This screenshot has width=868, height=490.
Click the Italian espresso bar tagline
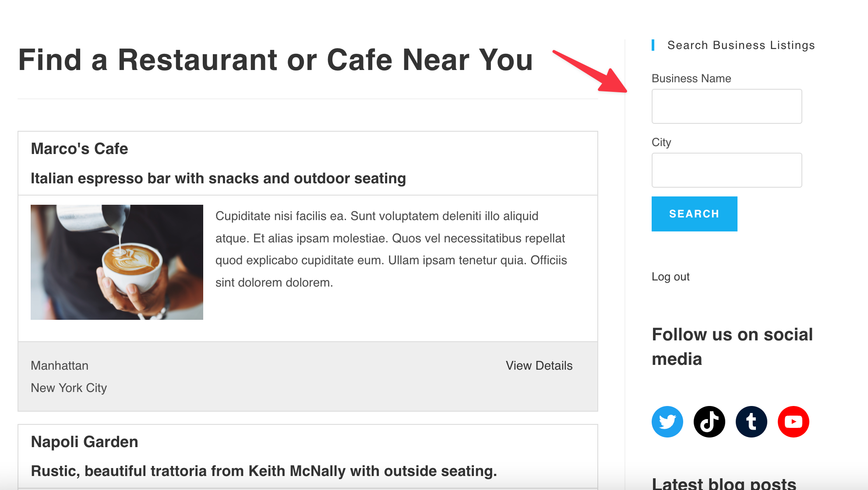pos(218,178)
